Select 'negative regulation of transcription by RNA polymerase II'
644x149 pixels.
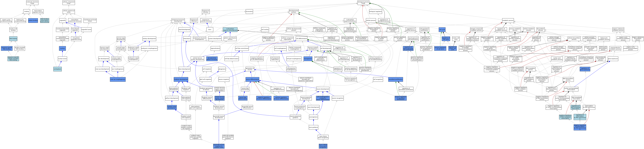[x=580, y=127]
